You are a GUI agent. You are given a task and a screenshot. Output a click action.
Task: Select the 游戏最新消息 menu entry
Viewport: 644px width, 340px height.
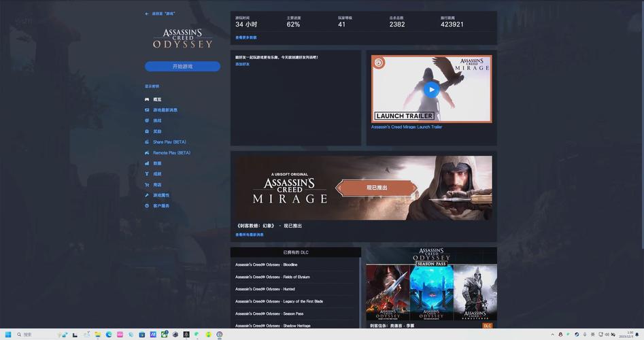click(x=165, y=110)
